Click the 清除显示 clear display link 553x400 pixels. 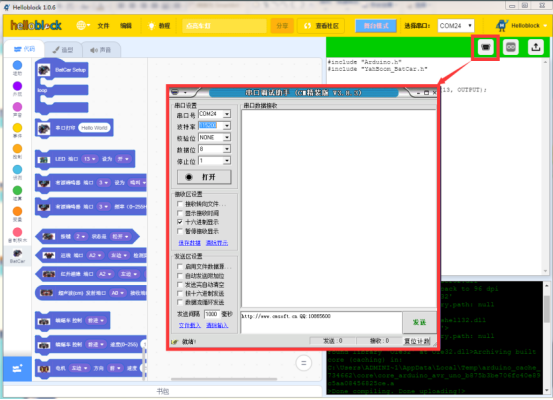point(217,243)
